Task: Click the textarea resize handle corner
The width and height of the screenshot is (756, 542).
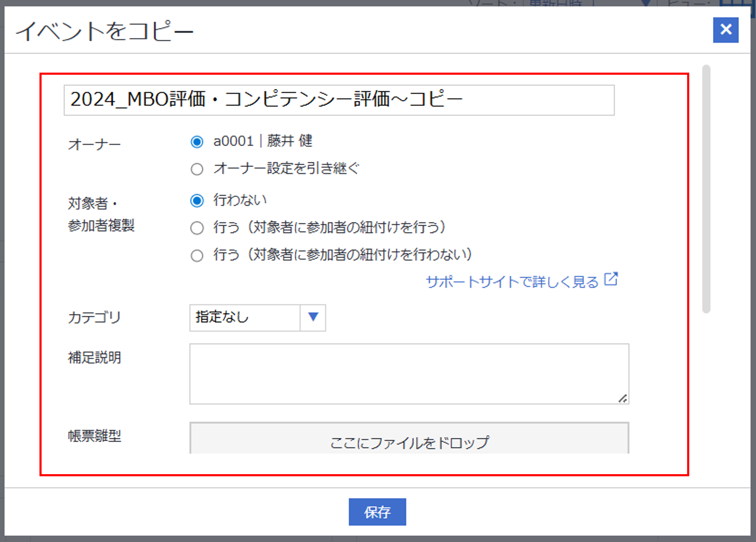Action: 623,399
